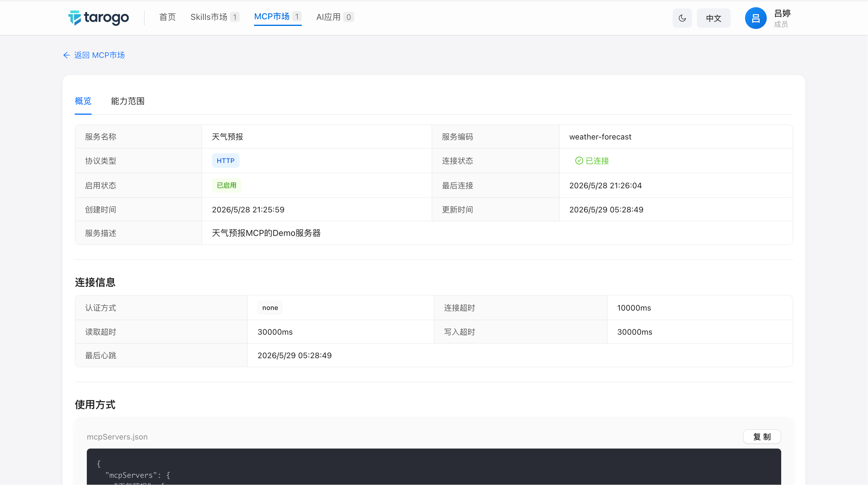The height and width of the screenshot is (485, 868).
Task: Copy mcpServers.json with 复制 button
Action: 762,437
